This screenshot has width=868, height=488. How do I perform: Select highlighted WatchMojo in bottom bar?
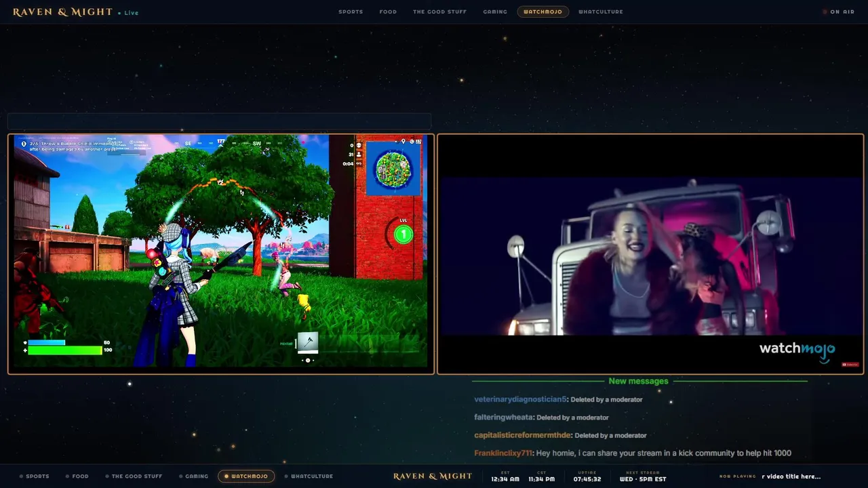[246, 476]
